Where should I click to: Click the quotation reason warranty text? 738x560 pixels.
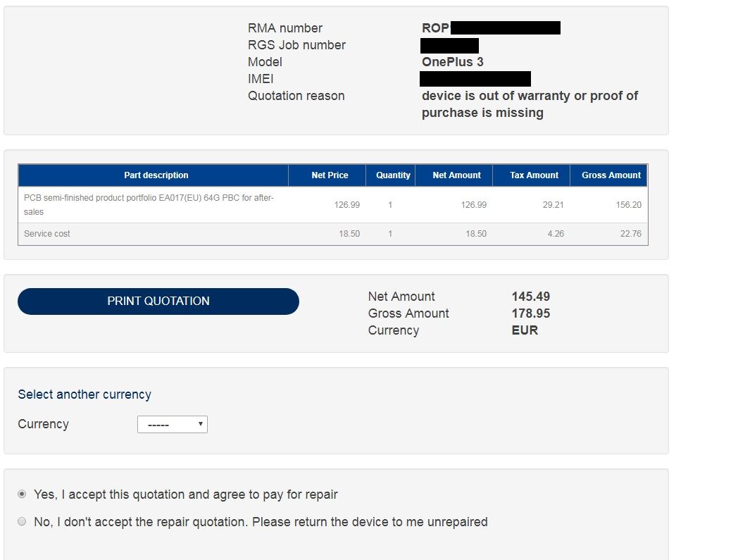530,104
